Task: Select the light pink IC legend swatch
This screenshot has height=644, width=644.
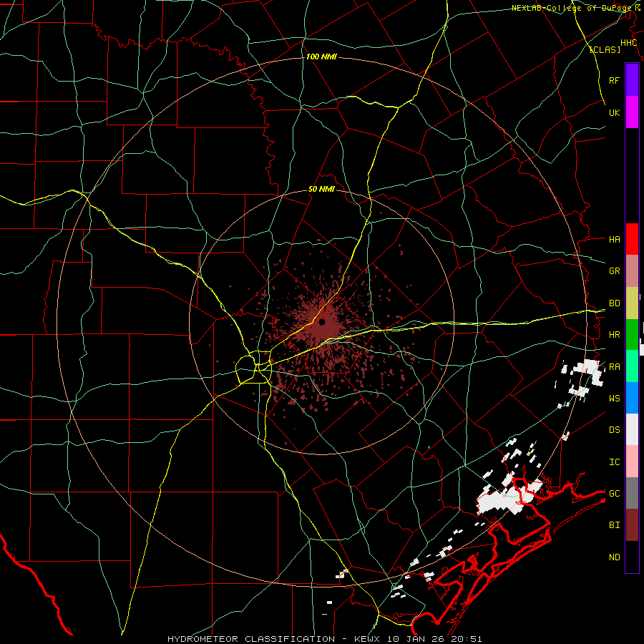Action: [632, 462]
